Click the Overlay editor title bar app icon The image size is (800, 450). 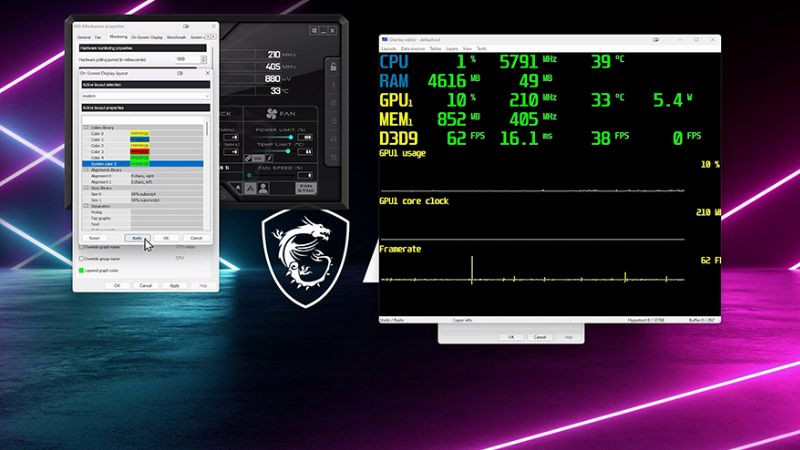[385, 39]
